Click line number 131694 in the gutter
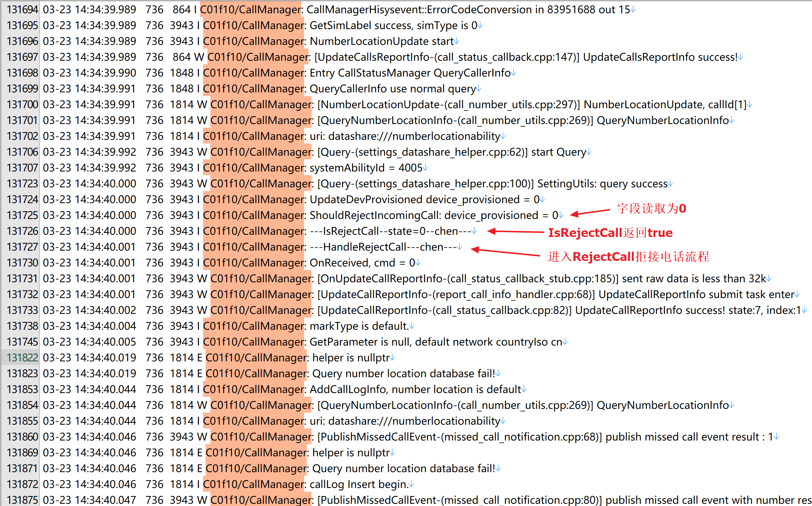812x506 pixels. [22, 10]
